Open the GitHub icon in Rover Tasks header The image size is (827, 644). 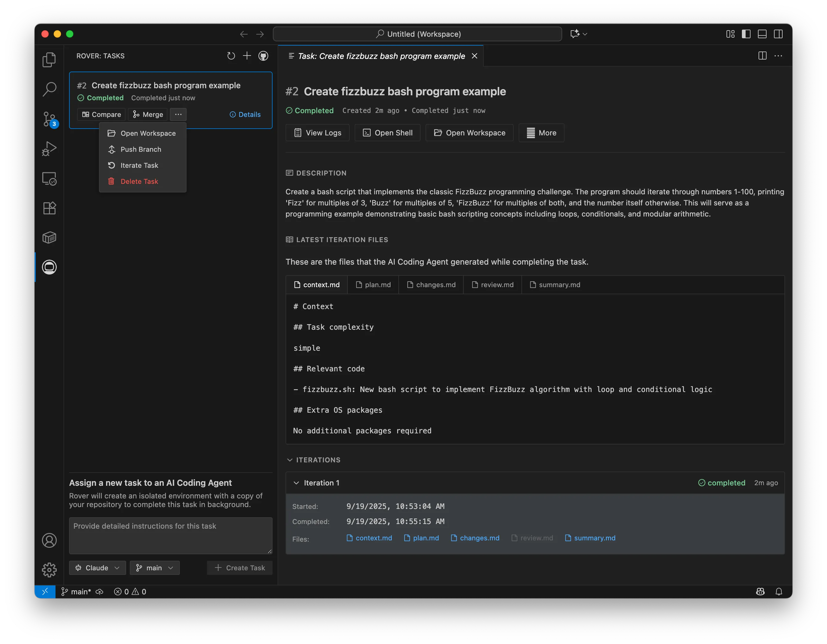click(263, 56)
